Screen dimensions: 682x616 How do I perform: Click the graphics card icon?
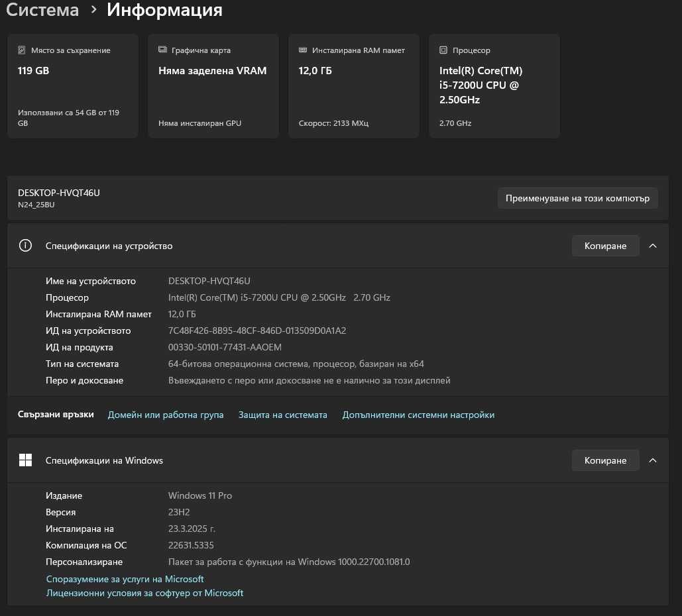(x=162, y=50)
